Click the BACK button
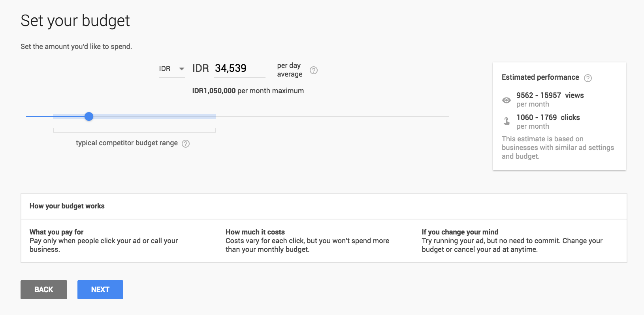The image size is (644, 315). [x=44, y=290]
